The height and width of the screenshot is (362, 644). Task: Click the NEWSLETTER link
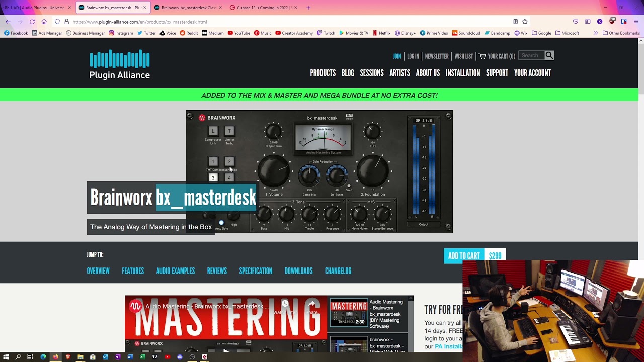[x=437, y=56]
